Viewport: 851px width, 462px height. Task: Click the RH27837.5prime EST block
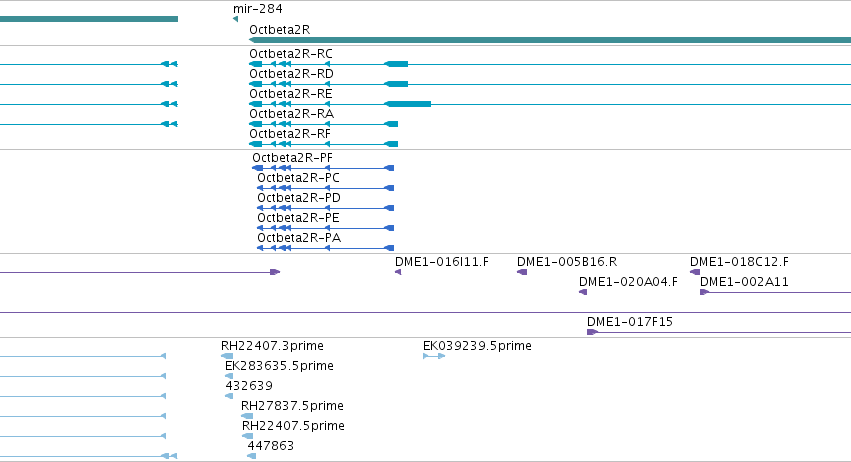247,416
